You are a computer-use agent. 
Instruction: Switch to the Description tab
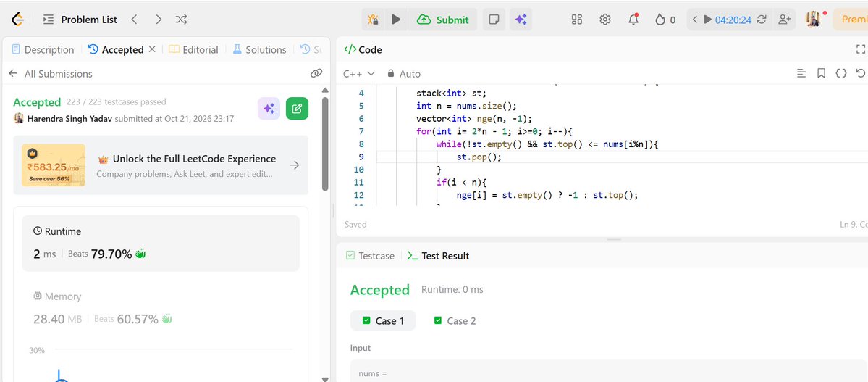(43, 49)
